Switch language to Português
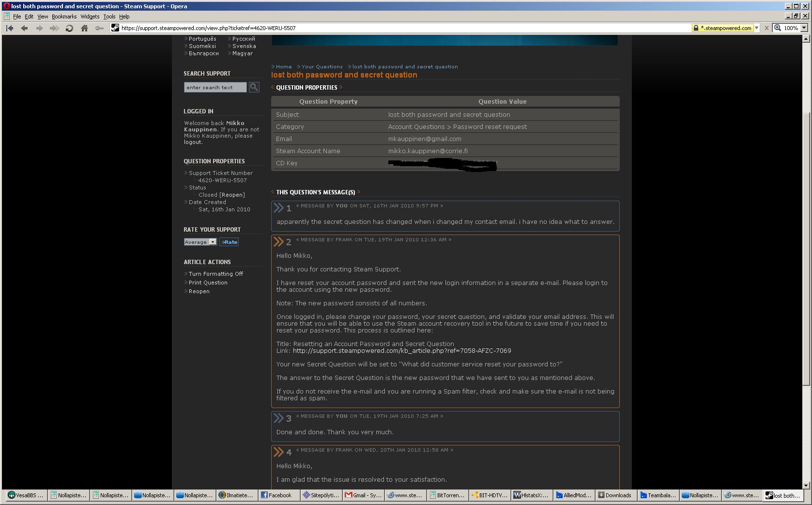Image resolution: width=812 pixels, height=505 pixels. (202, 39)
